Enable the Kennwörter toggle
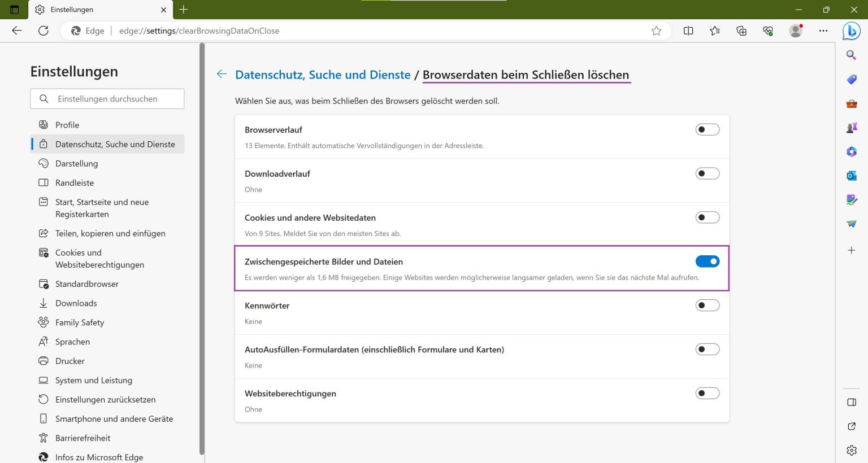This screenshot has width=868, height=463. coord(708,305)
